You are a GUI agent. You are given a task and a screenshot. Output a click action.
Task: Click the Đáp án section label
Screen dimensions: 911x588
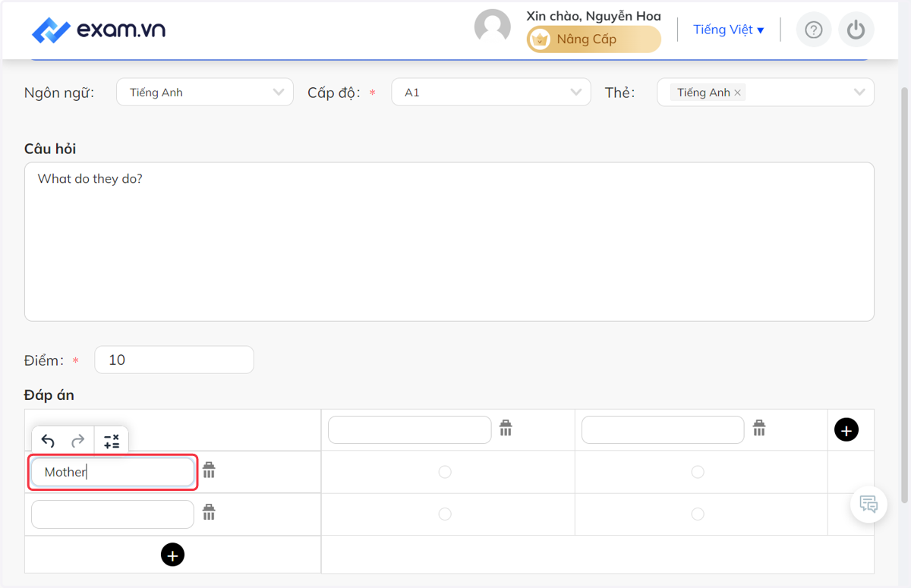coord(49,395)
